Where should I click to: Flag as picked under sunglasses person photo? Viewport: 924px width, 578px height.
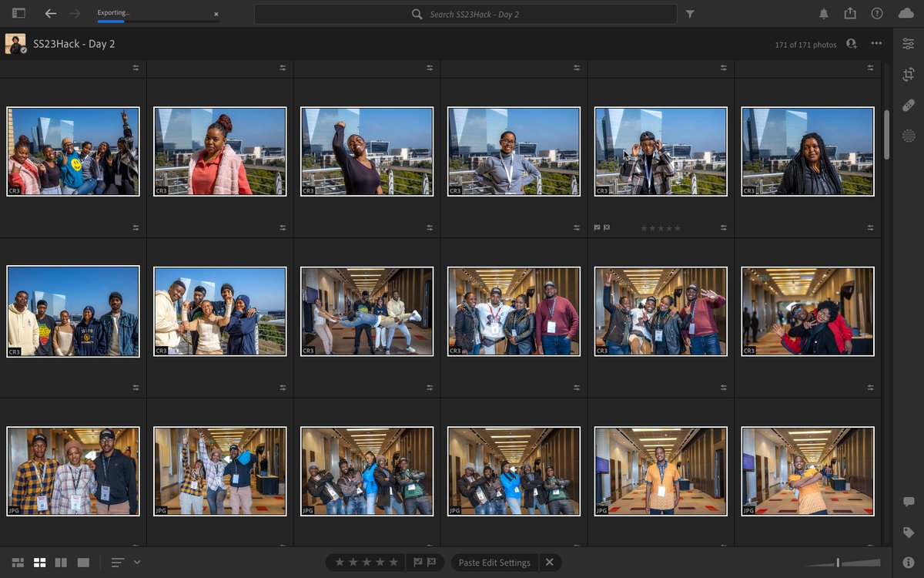point(598,228)
